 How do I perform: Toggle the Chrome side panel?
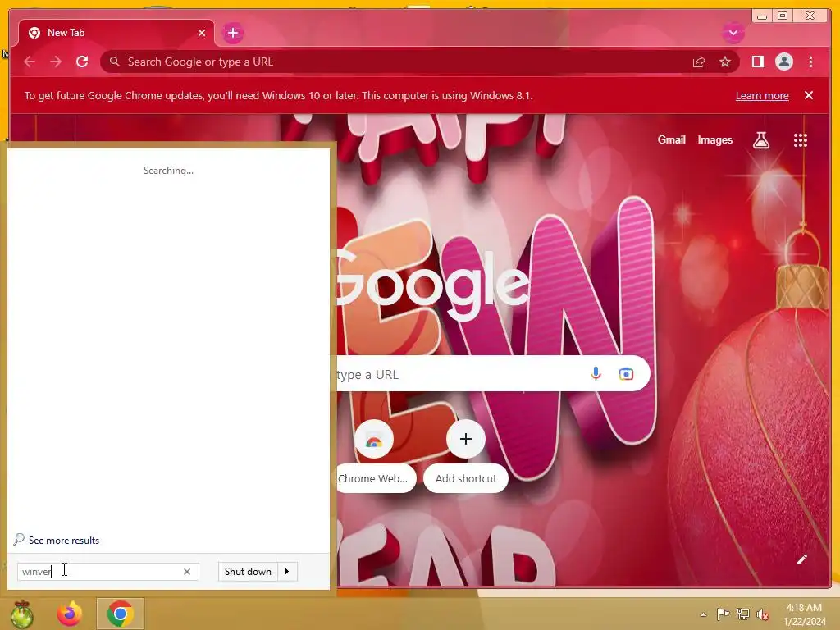pos(757,62)
